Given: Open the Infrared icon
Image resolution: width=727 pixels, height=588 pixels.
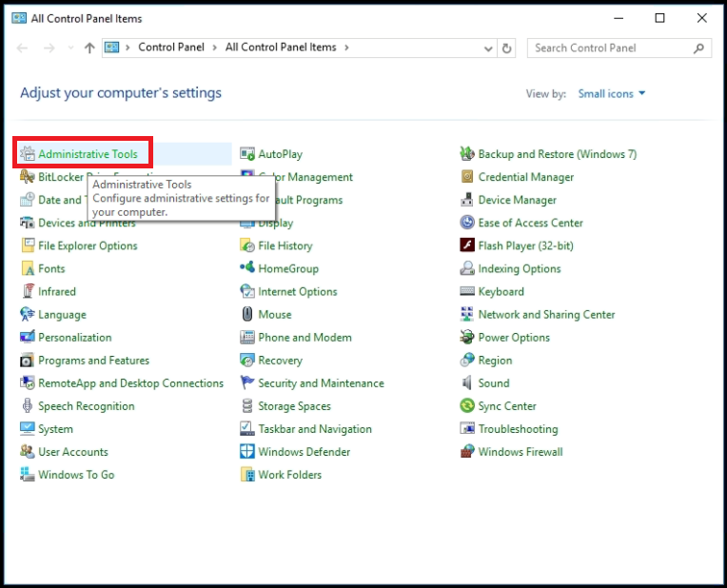Looking at the screenshot, I should pos(28,291).
